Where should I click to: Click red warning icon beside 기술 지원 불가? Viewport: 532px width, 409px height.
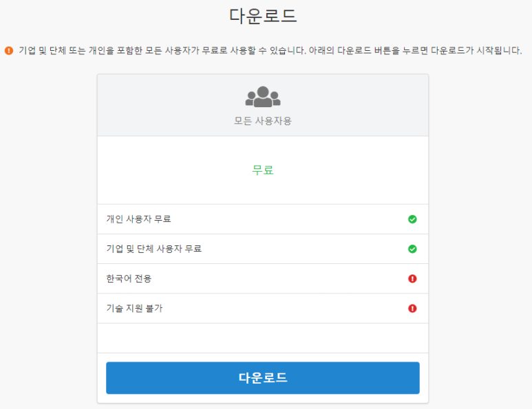point(412,309)
